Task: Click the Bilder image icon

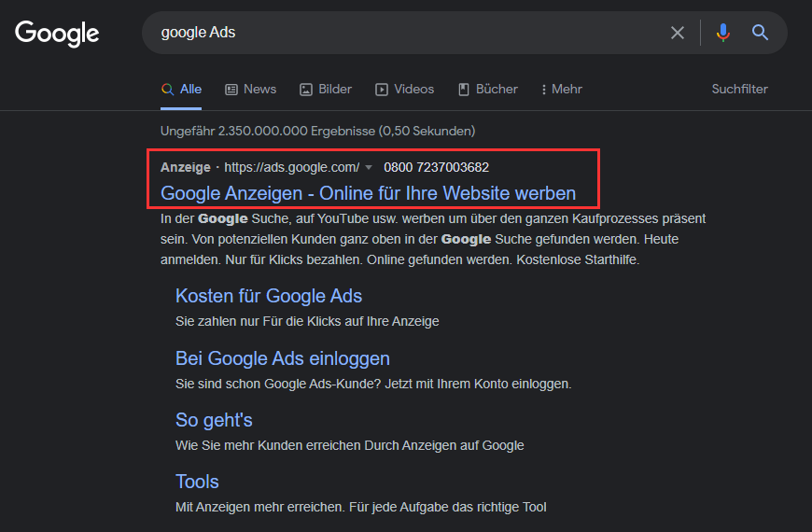Action: (306, 90)
